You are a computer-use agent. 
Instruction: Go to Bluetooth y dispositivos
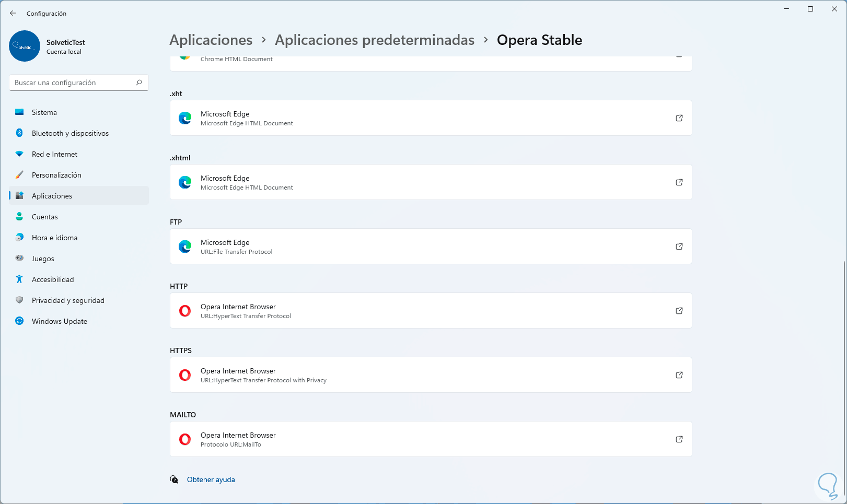70,133
